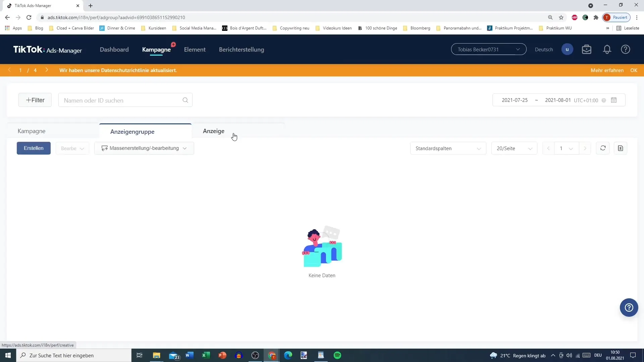Go to previous results page arrow
644x362 pixels.
point(548,148)
